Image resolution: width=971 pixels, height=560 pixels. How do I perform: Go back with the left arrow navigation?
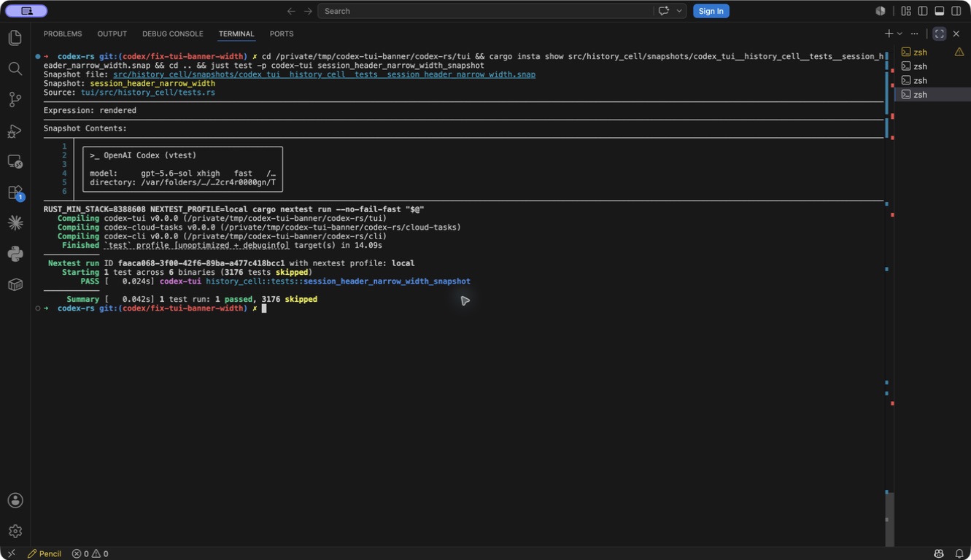pos(291,11)
